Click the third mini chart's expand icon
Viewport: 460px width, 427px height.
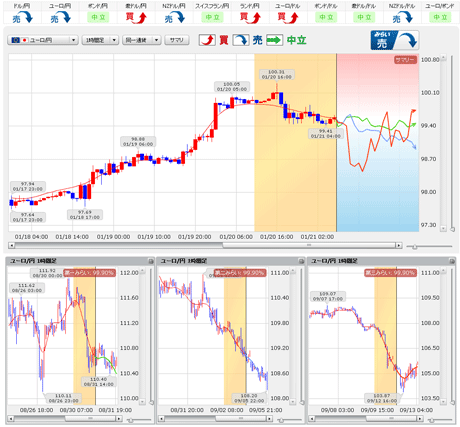(x=452, y=261)
